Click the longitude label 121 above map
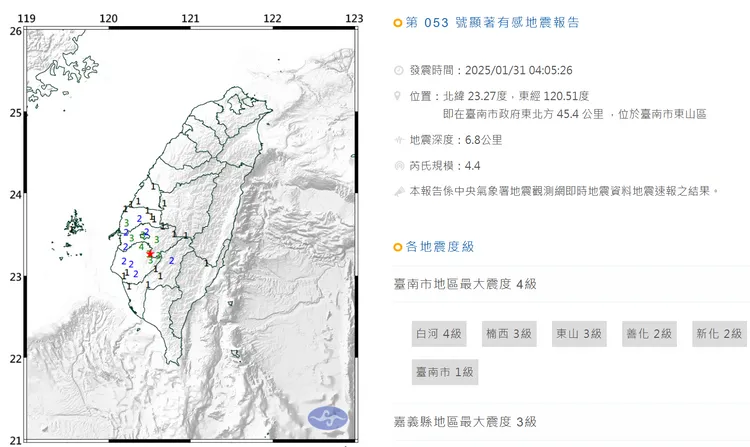The width and height of the screenshot is (750, 447). coord(190,18)
